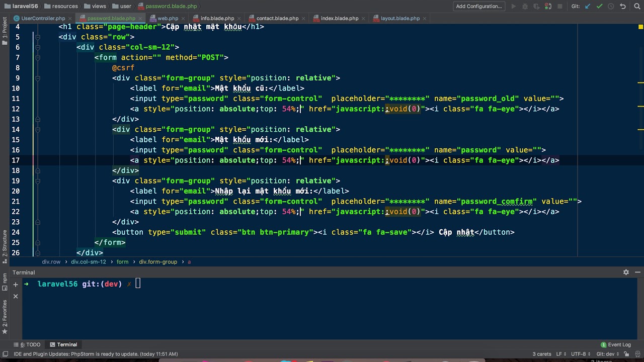The width and height of the screenshot is (644, 362).
Task: Click the Run configuration play icon
Action: point(514,7)
